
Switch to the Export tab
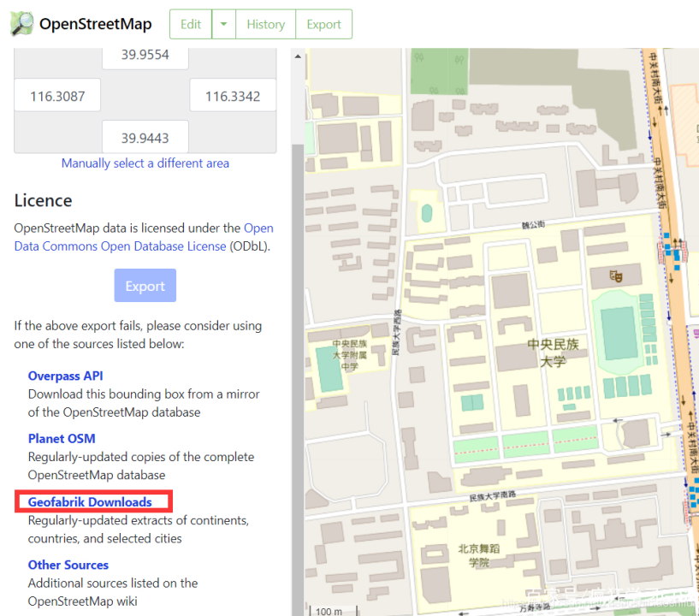pos(323,24)
